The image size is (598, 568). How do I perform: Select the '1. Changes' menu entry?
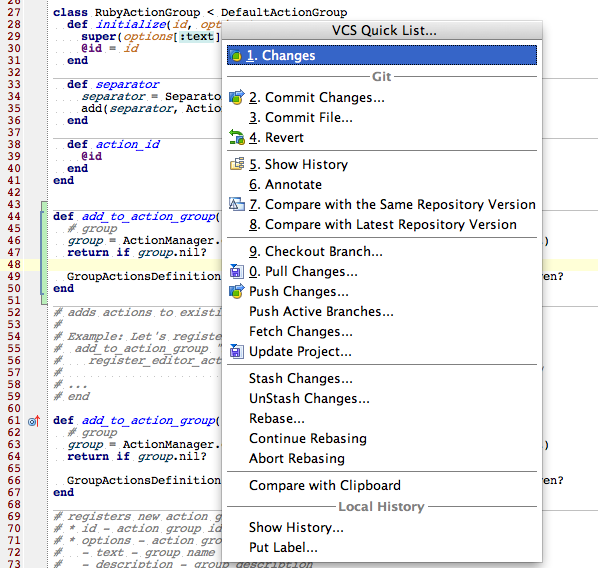pyautogui.click(x=382, y=56)
